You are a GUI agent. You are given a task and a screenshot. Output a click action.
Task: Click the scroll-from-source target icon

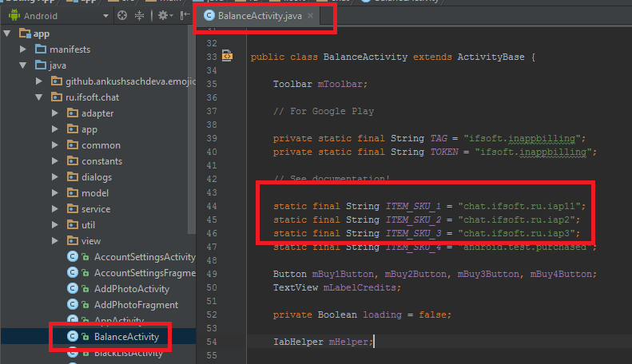click(122, 15)
